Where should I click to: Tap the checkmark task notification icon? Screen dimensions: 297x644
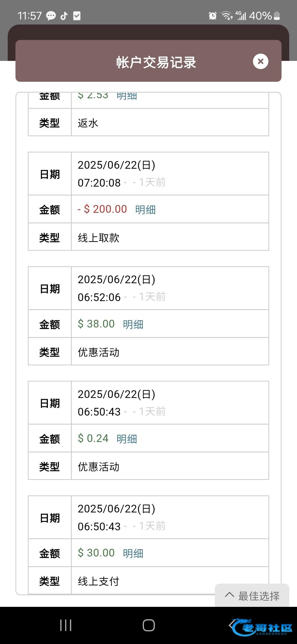click(77, 16)
